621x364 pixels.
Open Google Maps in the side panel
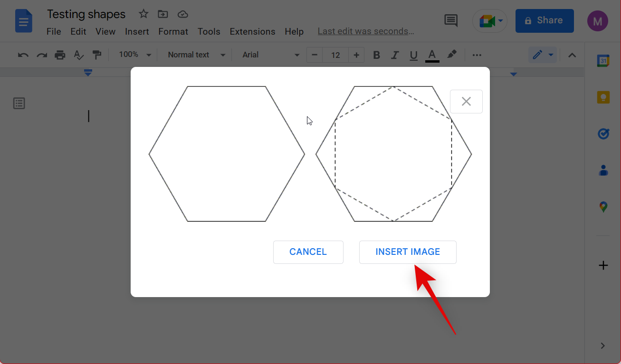(603, 207)
